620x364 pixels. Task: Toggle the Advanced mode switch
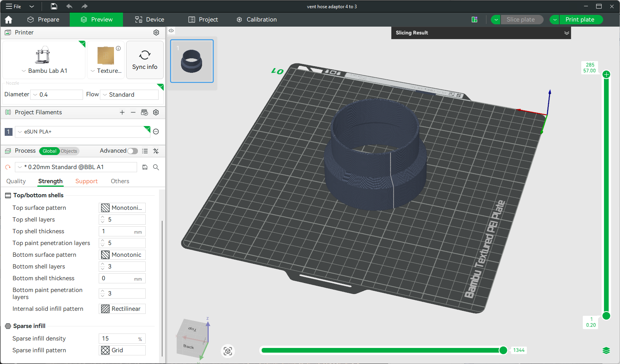[x=133, y=151]
